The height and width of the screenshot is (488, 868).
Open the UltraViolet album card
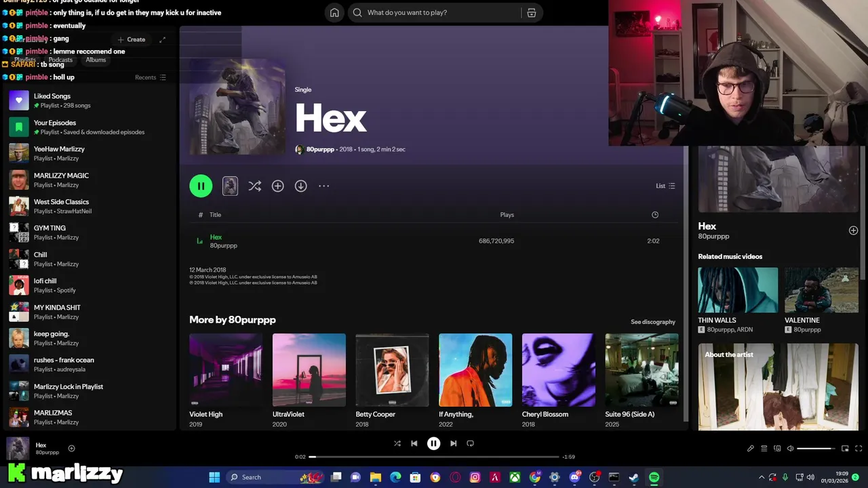point(309,380)
